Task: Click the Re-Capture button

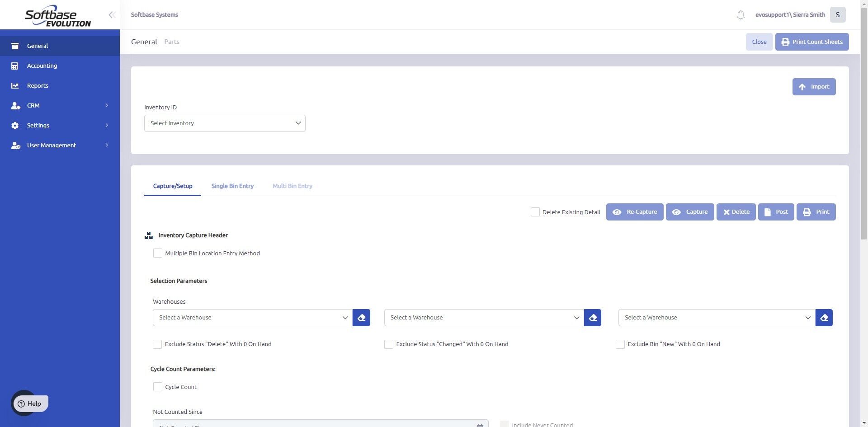Action: (635, 212)
